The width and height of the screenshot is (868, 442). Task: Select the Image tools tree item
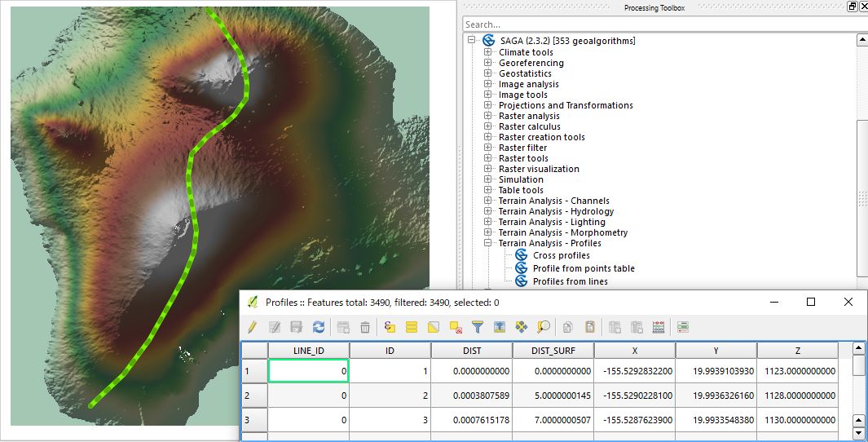tap(522, 95)
